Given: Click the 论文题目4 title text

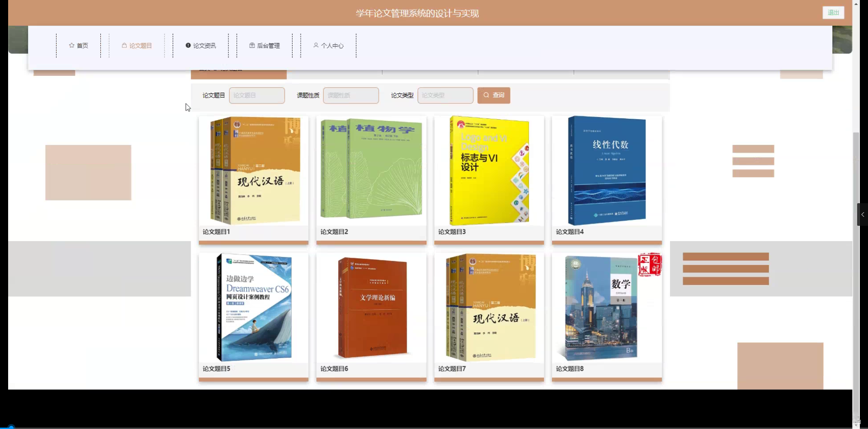Looking at the screenshot, I should point(570,232).
